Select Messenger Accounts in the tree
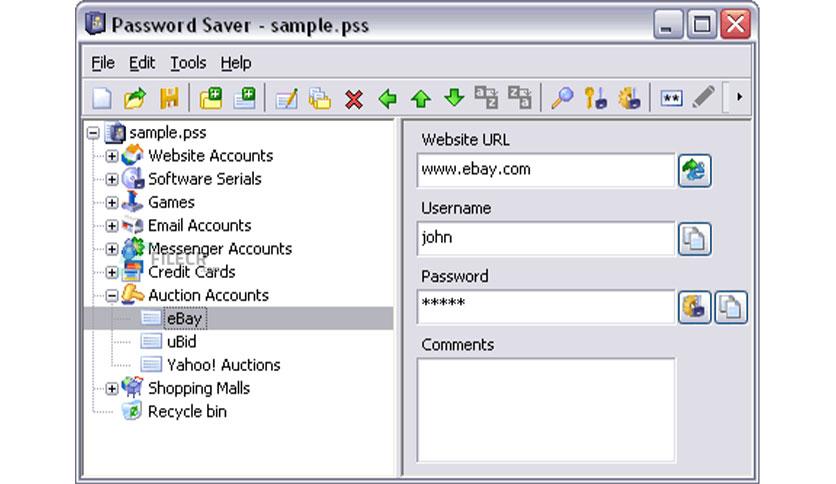 (x=220, y=249)
